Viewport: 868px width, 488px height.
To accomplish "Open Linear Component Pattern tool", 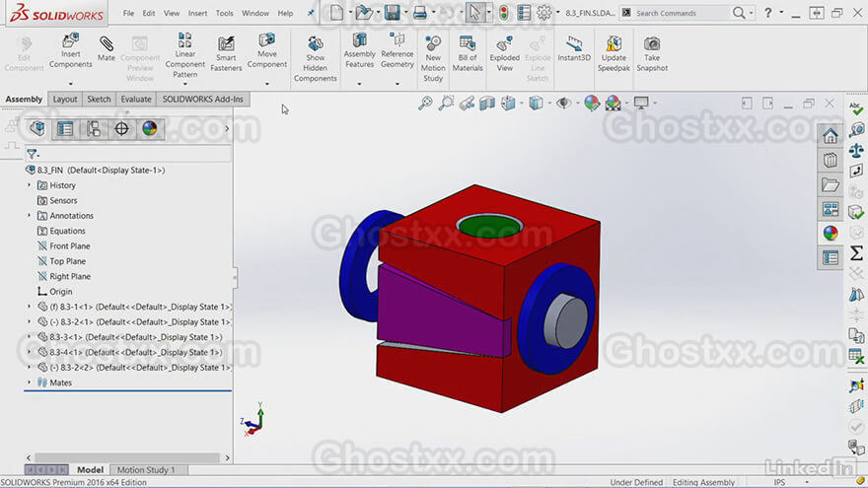I will 184,55.
